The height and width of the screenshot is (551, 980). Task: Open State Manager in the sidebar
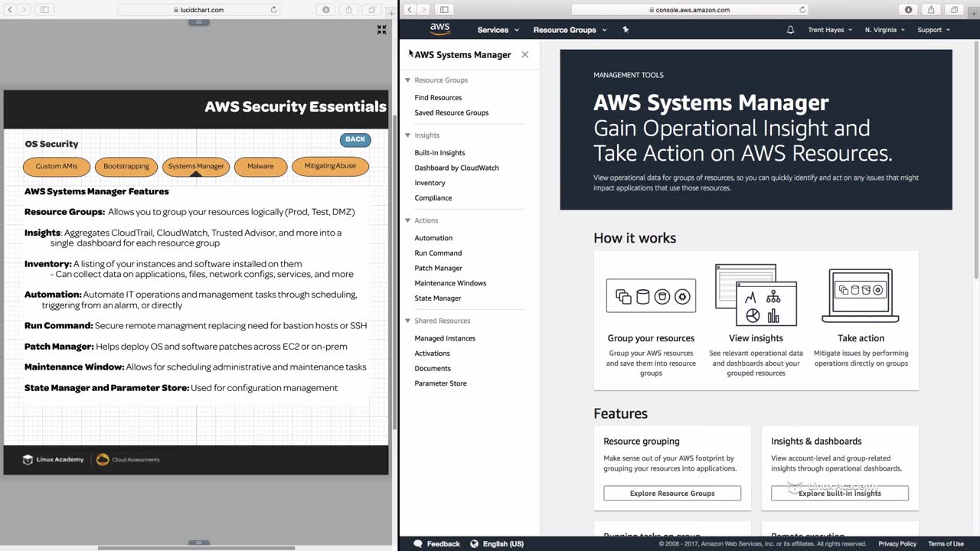438,298
